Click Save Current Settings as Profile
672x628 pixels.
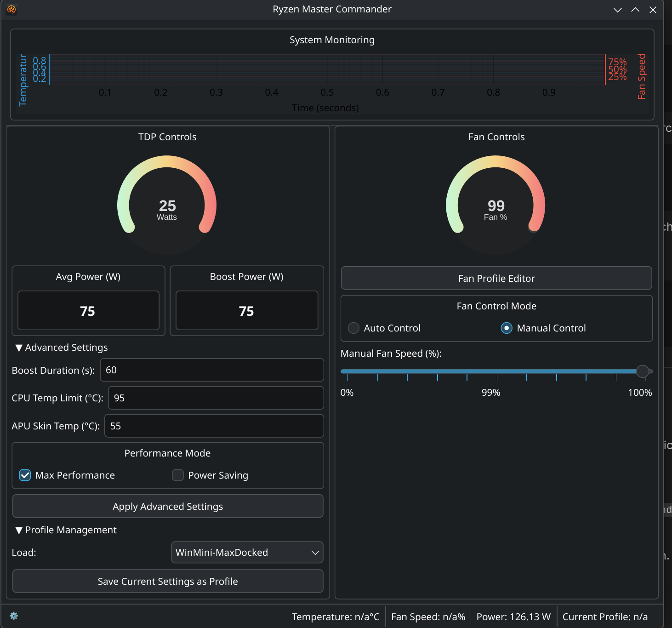(x=168, y=581)
